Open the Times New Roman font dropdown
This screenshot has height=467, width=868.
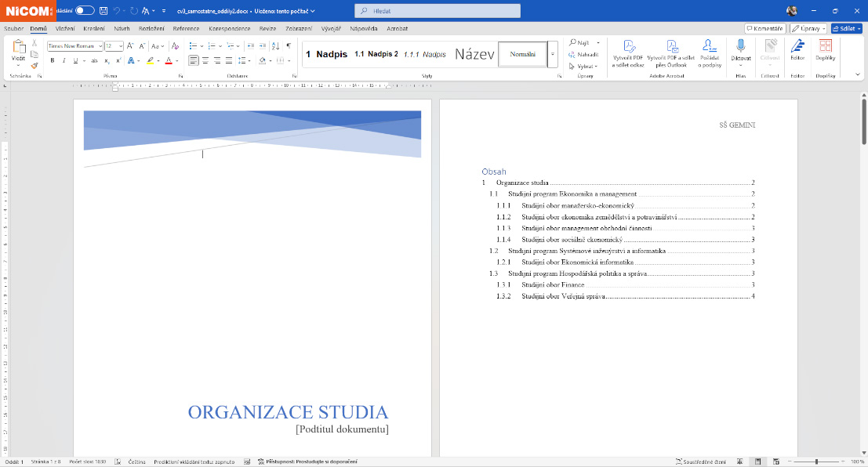100,46
